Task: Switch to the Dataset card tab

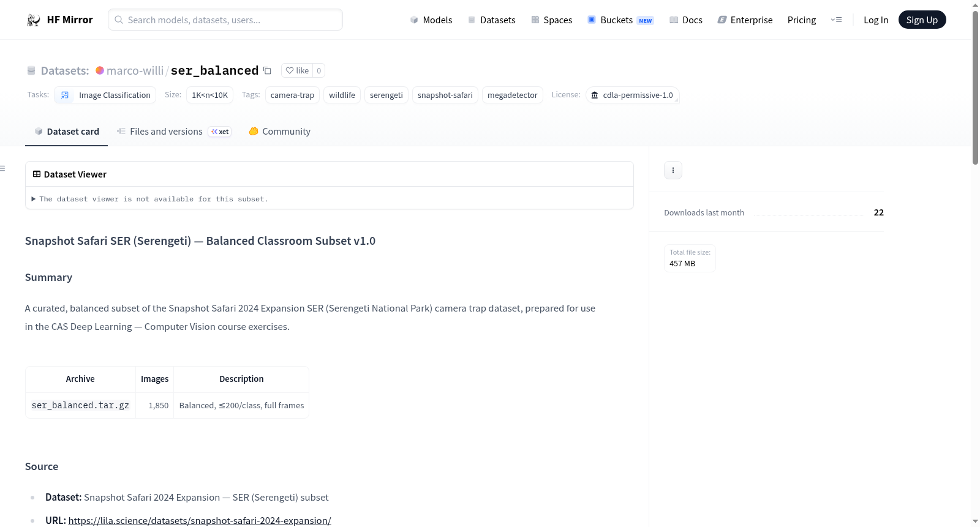Action: pyautogui.click(x=66, y=131)
